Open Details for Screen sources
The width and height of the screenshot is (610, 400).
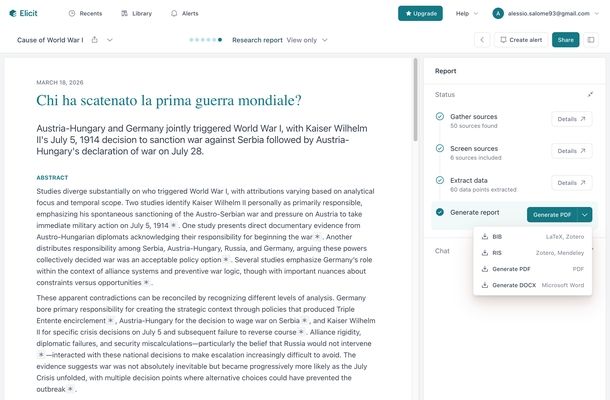click(571, 151)
